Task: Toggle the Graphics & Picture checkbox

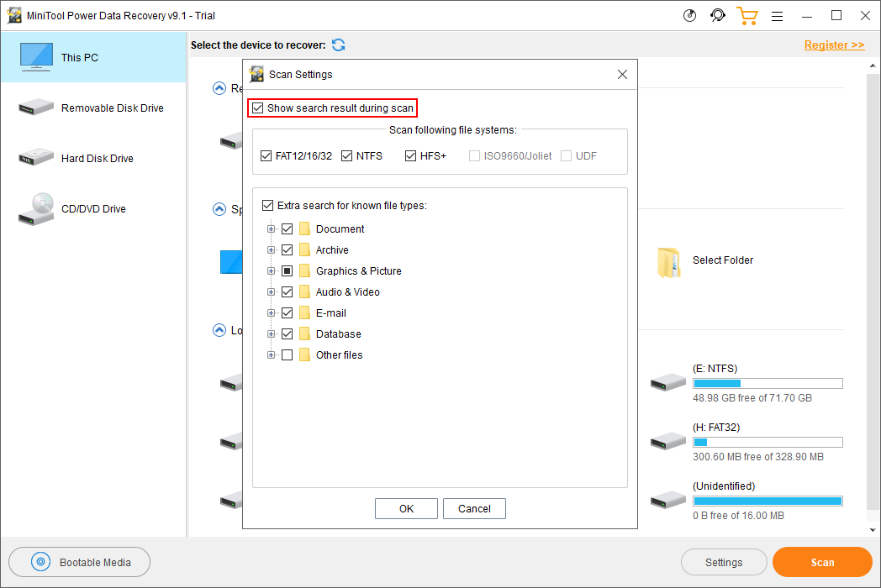Action: point(288,270)
